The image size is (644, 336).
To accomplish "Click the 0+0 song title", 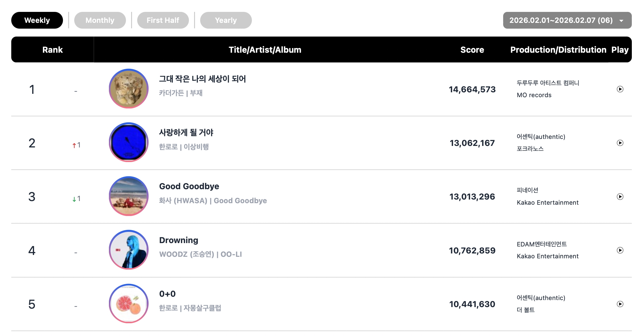I will [167, 294].
